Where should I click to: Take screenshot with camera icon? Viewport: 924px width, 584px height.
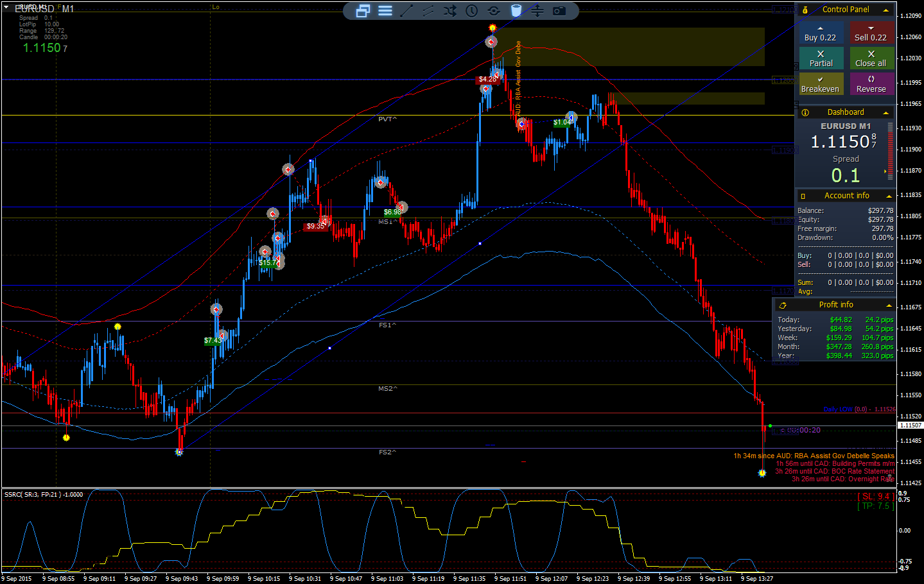(559, 11)
